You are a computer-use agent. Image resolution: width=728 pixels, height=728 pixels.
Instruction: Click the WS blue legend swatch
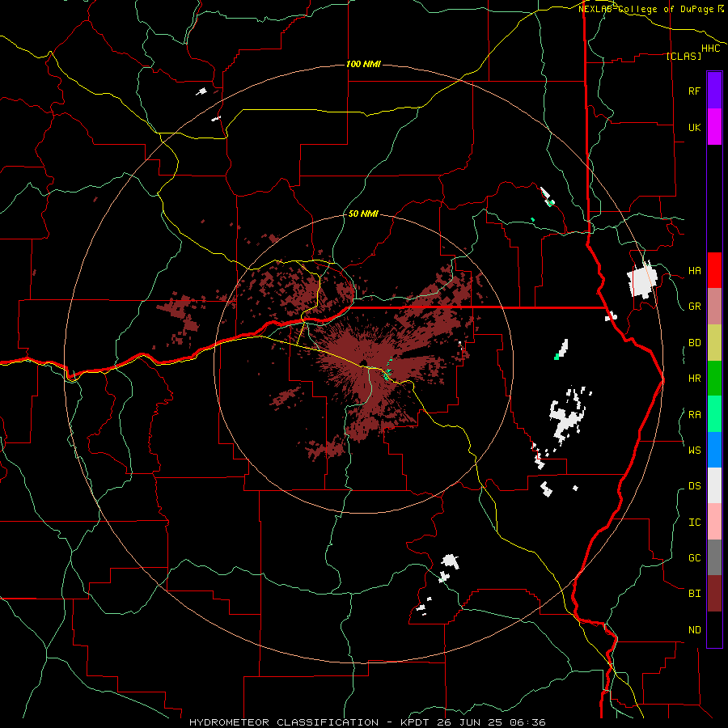tap(714, 450)
